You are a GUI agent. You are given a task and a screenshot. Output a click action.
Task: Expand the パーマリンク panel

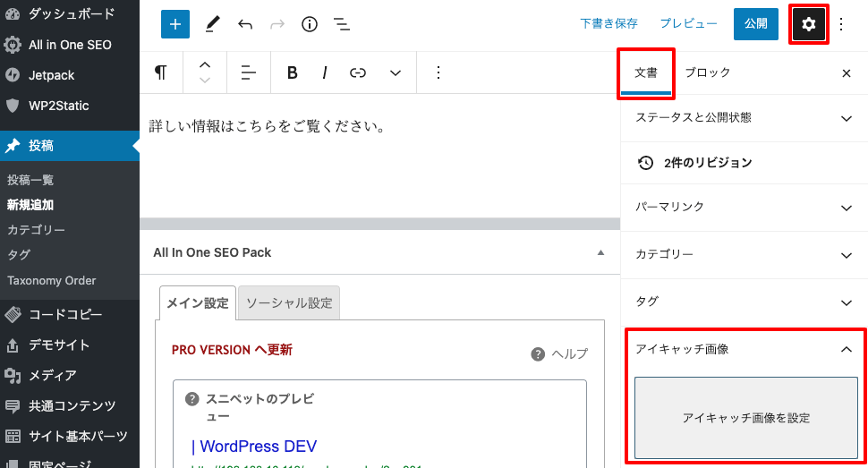point(744,207)
